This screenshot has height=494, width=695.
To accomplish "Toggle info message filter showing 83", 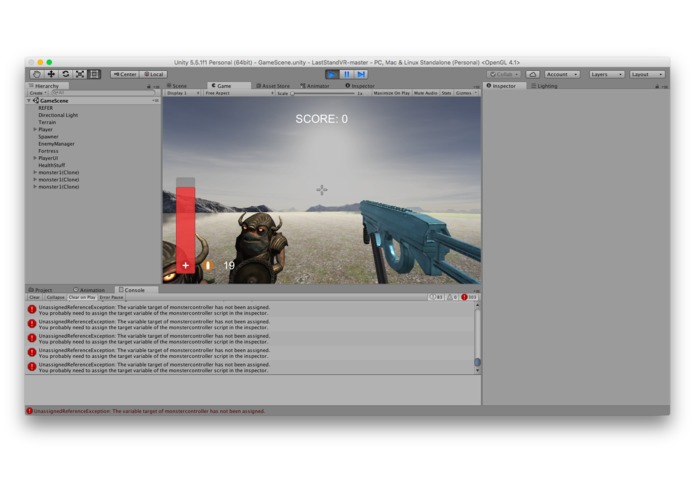I will tap(437, 297).
